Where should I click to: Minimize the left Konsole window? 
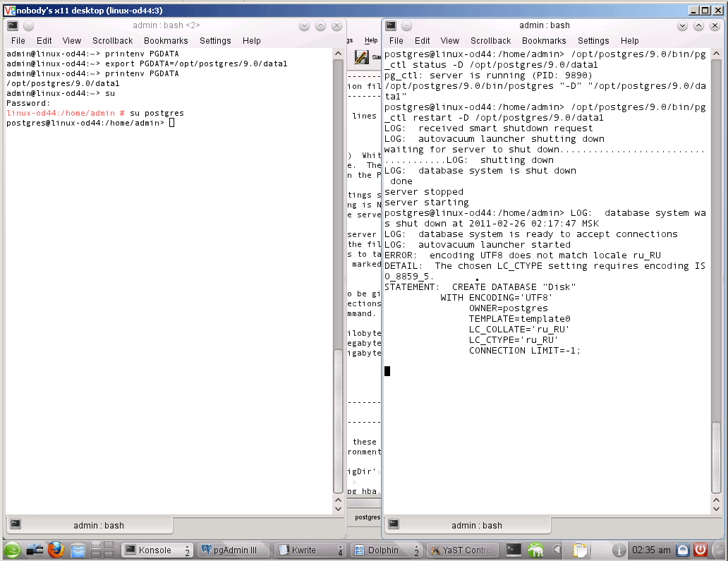(304, 26)
